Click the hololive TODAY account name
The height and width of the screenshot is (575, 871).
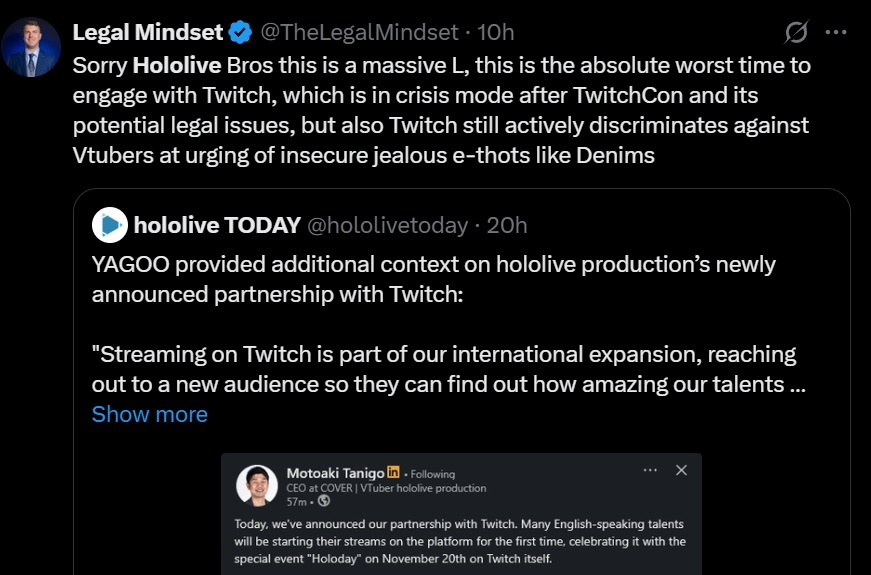217,225
